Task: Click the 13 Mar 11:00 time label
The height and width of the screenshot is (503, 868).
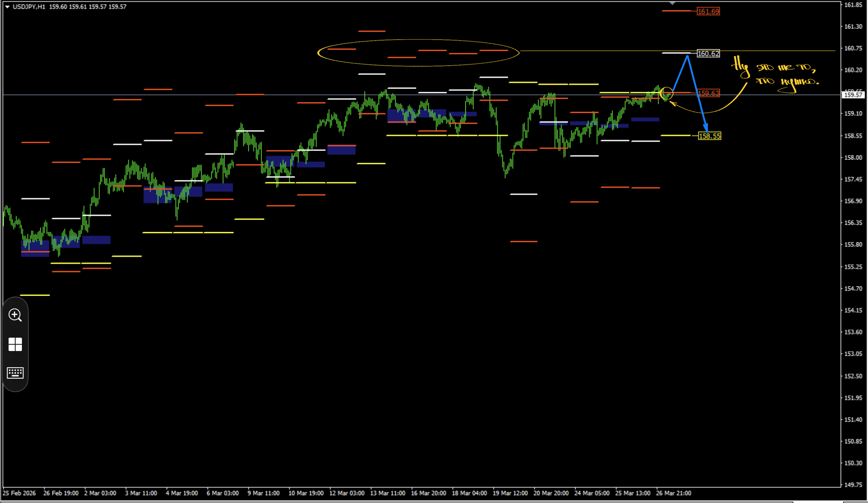Action: point(388,493)
